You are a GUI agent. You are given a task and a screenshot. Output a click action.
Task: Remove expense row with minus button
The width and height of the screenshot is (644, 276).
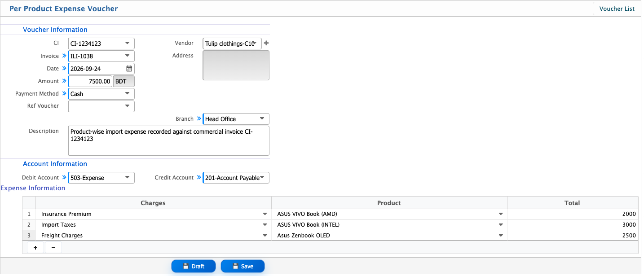click(x=53, y=247)
